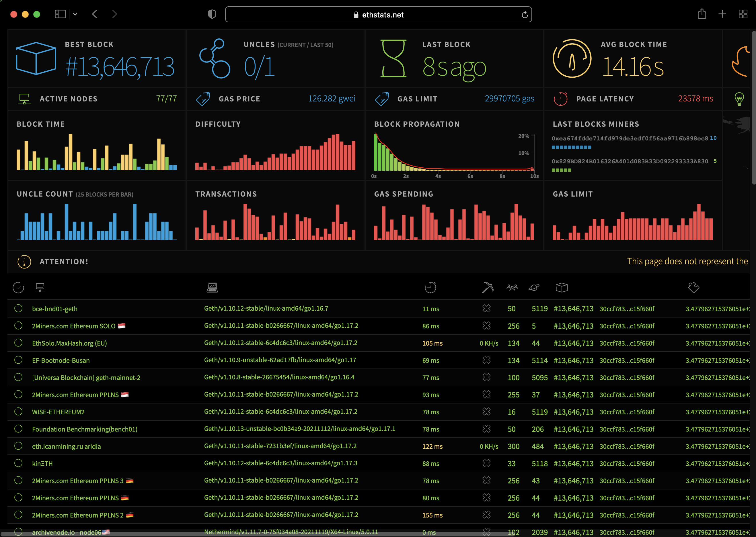
Task: Open Safari privacy shield report
Action: point(212,14)
